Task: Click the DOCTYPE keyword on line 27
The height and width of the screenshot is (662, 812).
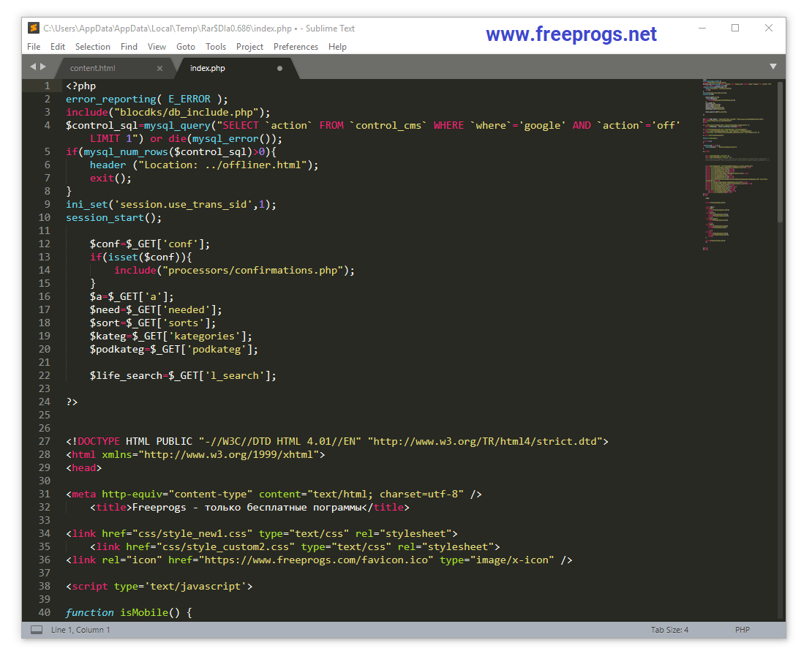Action: 99,441
